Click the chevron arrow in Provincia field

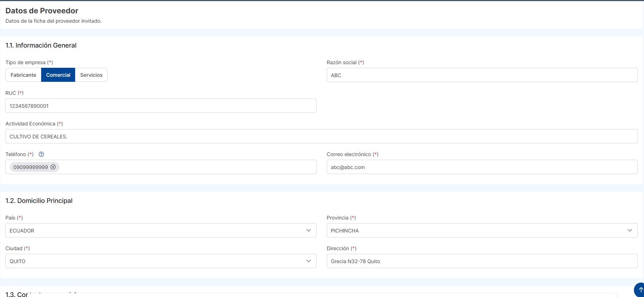630,230
